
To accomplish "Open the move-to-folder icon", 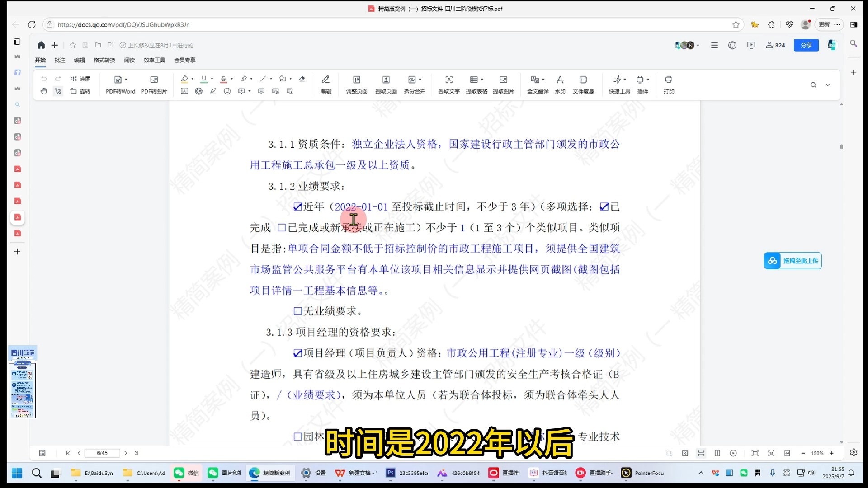I will [x=98, y=45].
